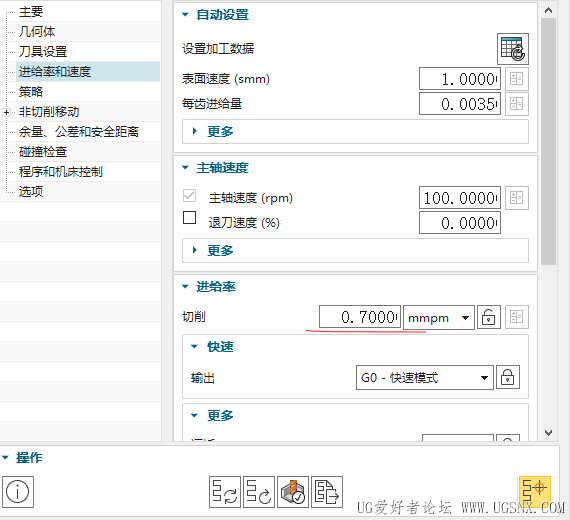This screenshot has width=570, height=520.
Task: Toggle the unlocked padlock beside 切削 feed rate
Action: [x=489, y=317]
